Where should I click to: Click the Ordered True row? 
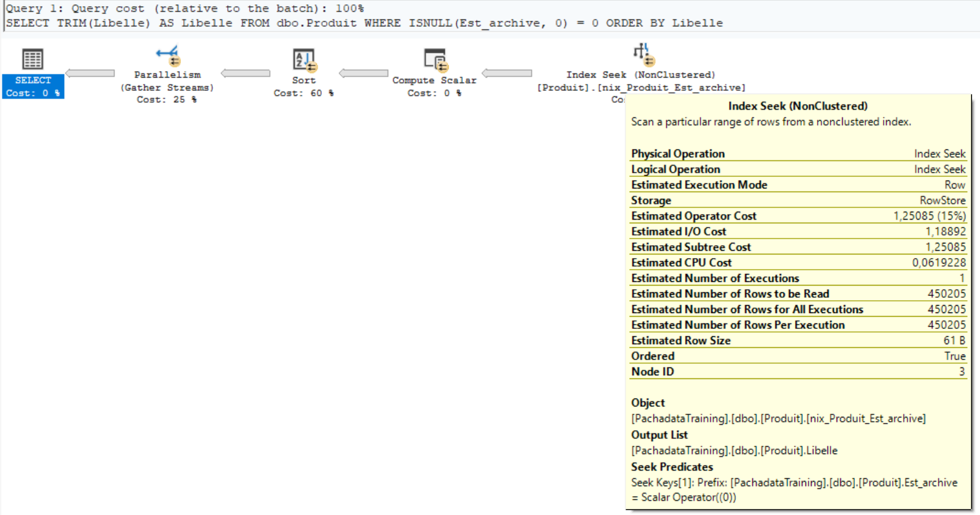click(x=798, y=356)
